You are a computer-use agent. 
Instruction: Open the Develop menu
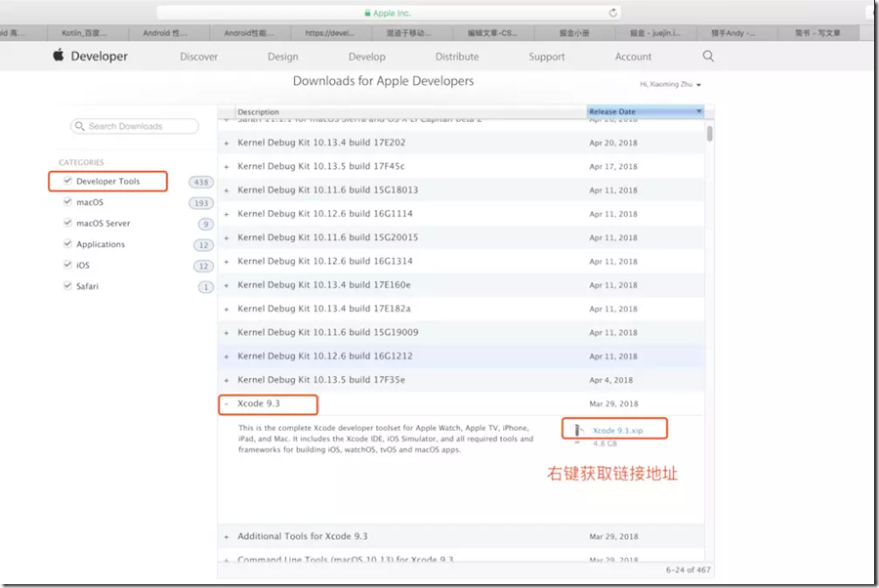(366, 57)
